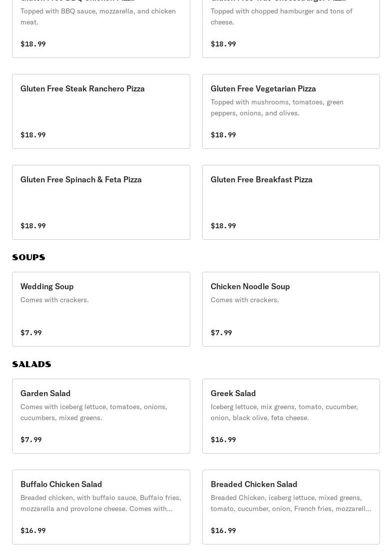This screenshot has width=392, height=552.
Task: Click the Greek Salad $16.99 price
Action: click(223, 439)
